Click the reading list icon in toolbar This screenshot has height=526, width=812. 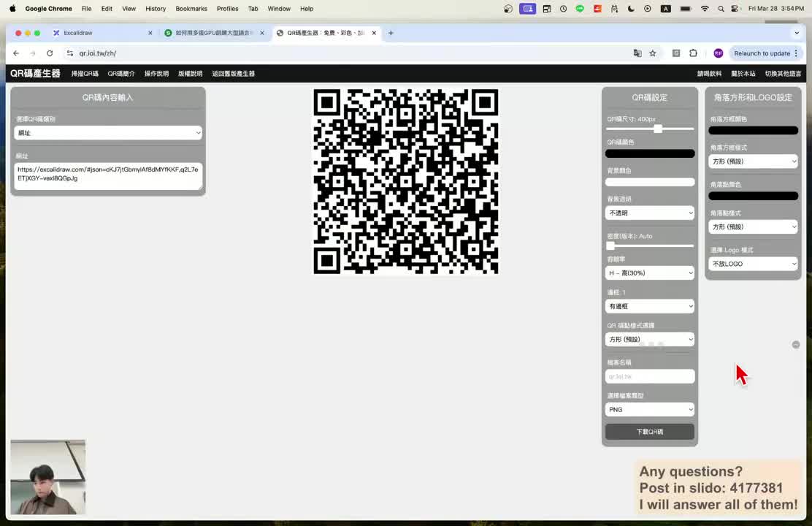click(x=675, y=53)
